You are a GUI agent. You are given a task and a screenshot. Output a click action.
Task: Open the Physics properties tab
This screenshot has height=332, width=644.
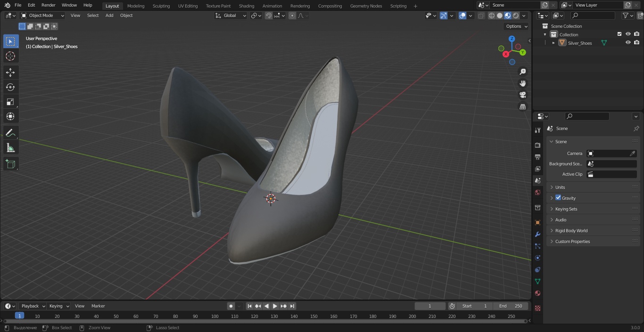coord(537,258)
